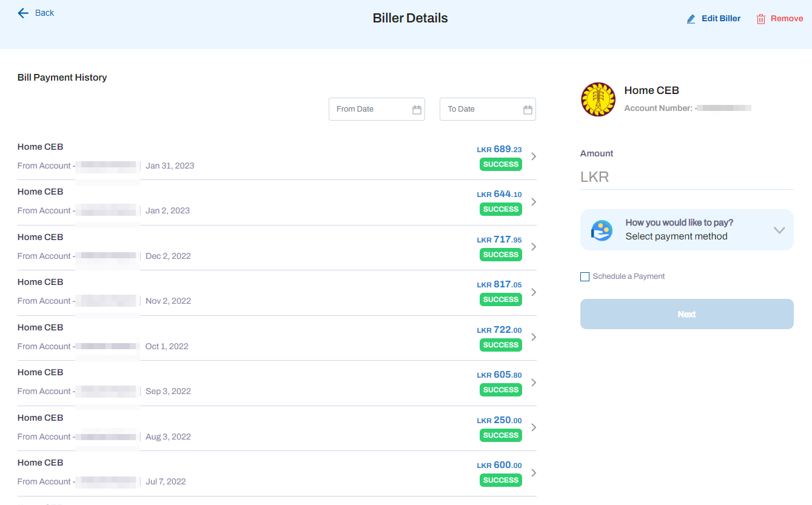Click the Bill Payment History heading
Viewport: 812px width, 505px height.
tap(62, 78)
